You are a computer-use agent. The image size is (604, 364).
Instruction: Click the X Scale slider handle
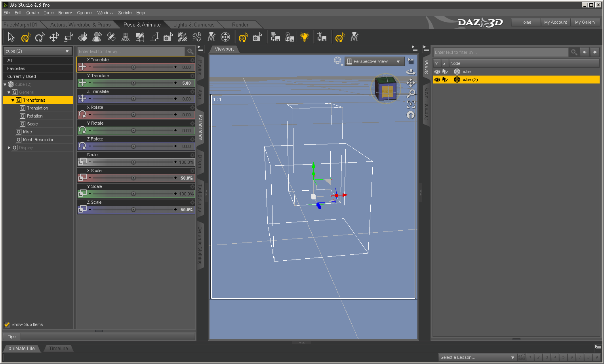[133, 178]
